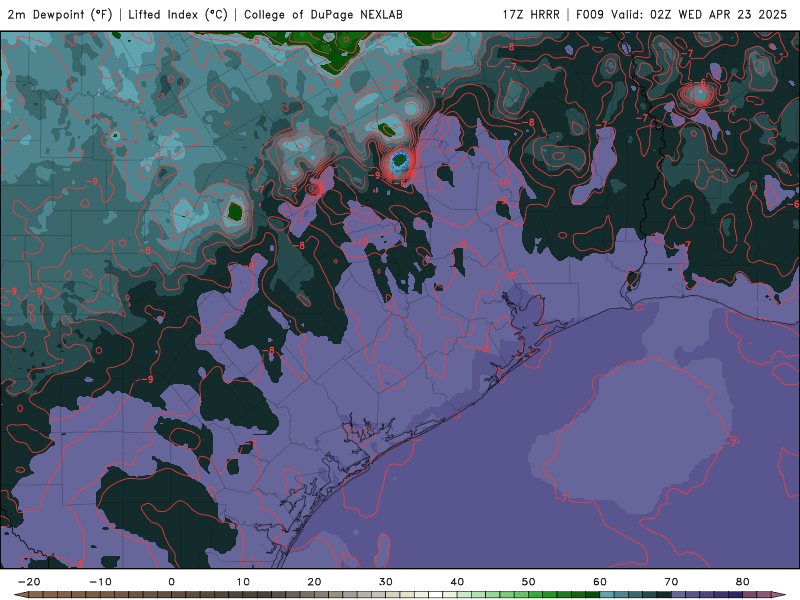Click the 50 label on the color scale
This screenshot has height=600, width=800.
click(529, 582)
